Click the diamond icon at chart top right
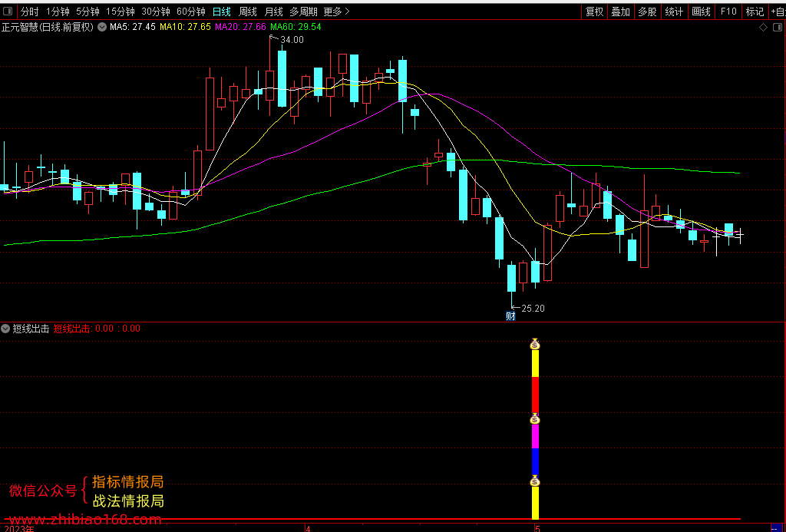 pos(763,27)
